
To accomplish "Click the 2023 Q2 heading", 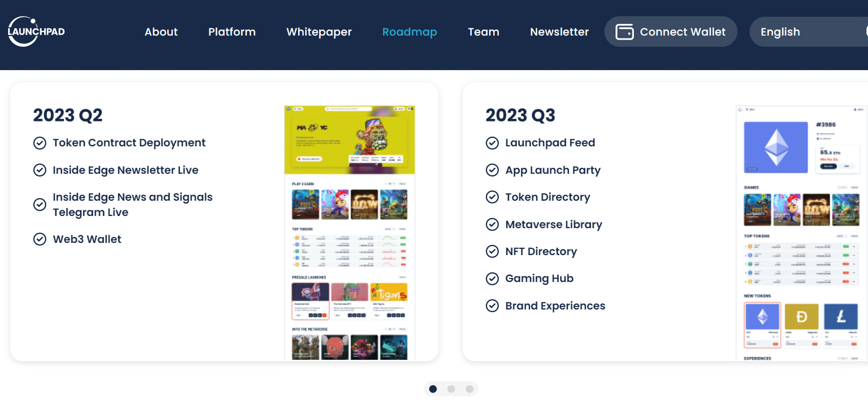I will pyautogui.click(x=68, y=115).
